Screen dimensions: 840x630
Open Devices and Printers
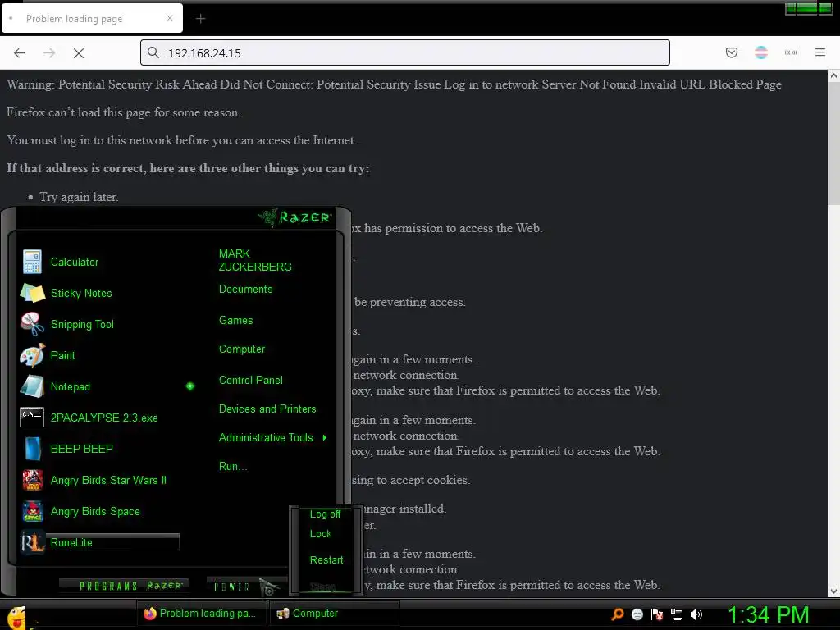[267, 409]
